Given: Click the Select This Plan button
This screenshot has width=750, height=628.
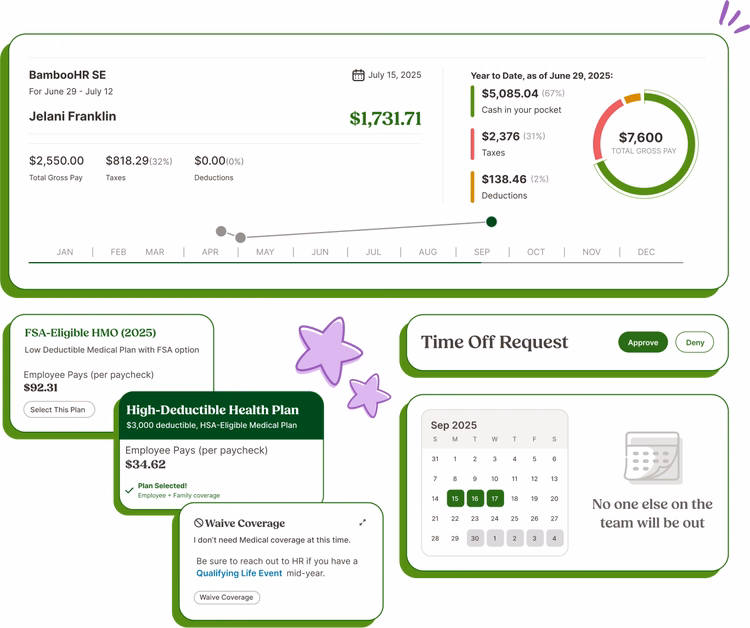Looking at the screenshot, I should 59,409.
